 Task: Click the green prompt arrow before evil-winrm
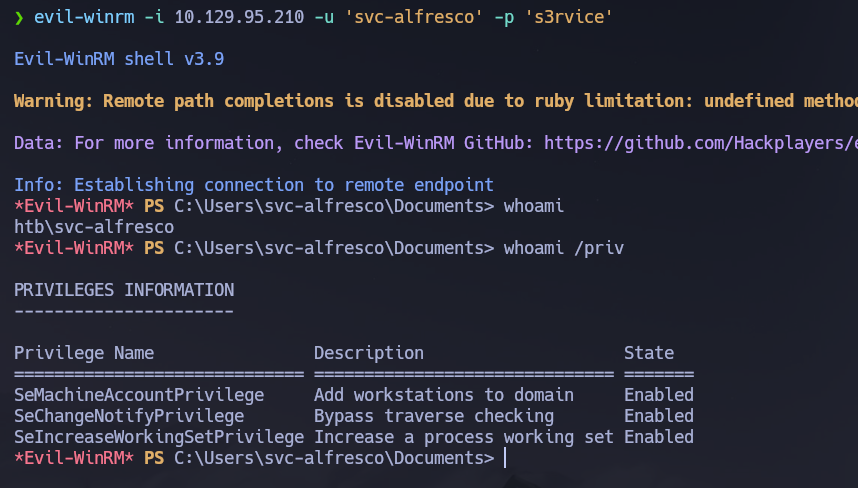[19, 18]
